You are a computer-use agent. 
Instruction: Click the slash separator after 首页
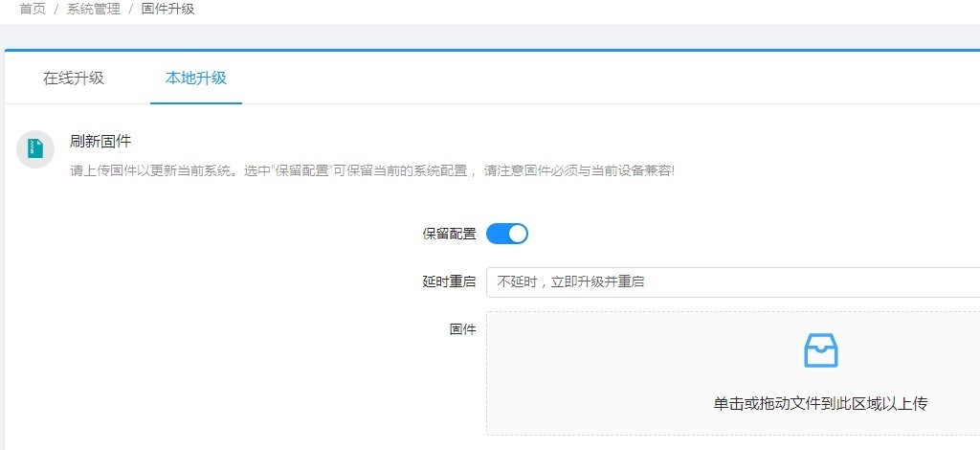pos(56,9)
